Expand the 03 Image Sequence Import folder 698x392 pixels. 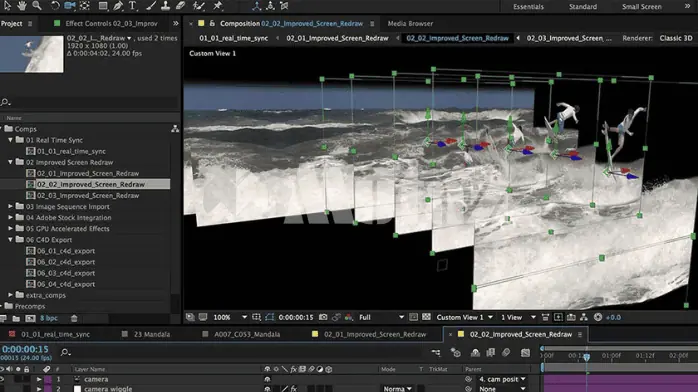[x=11, y=206]
